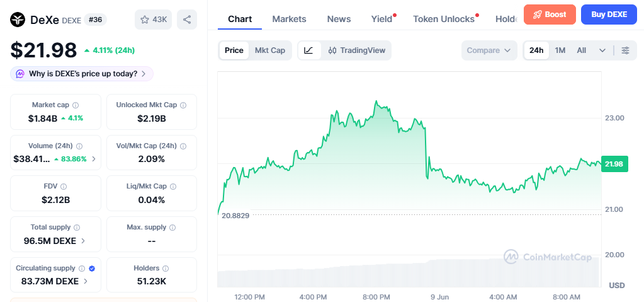This screenshot has width=644, height=302.
Task: Click the 4.11% (24h) change text
Action: 113,50
